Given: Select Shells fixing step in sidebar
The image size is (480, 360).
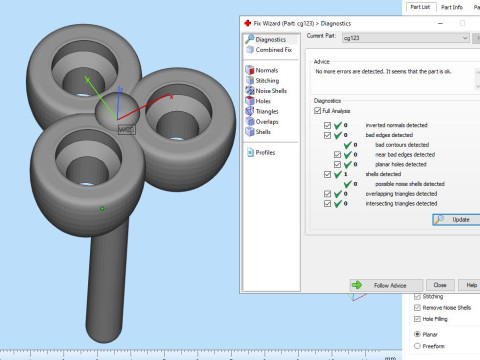Looking at the screenshot, I should [258, 132].
